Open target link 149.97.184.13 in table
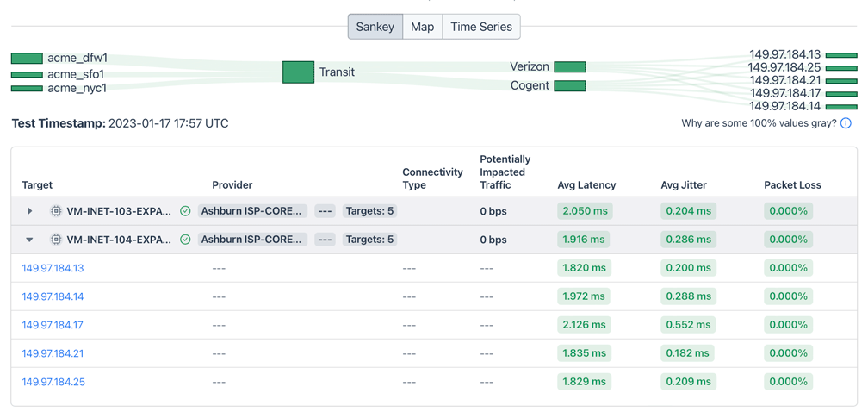 (x=53, y=268)
